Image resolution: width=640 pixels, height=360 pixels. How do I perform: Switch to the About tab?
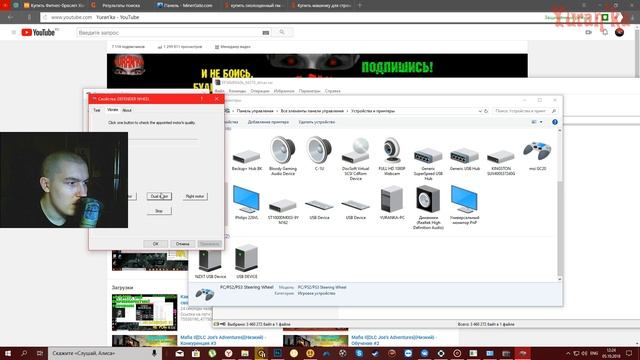[127, 110]
